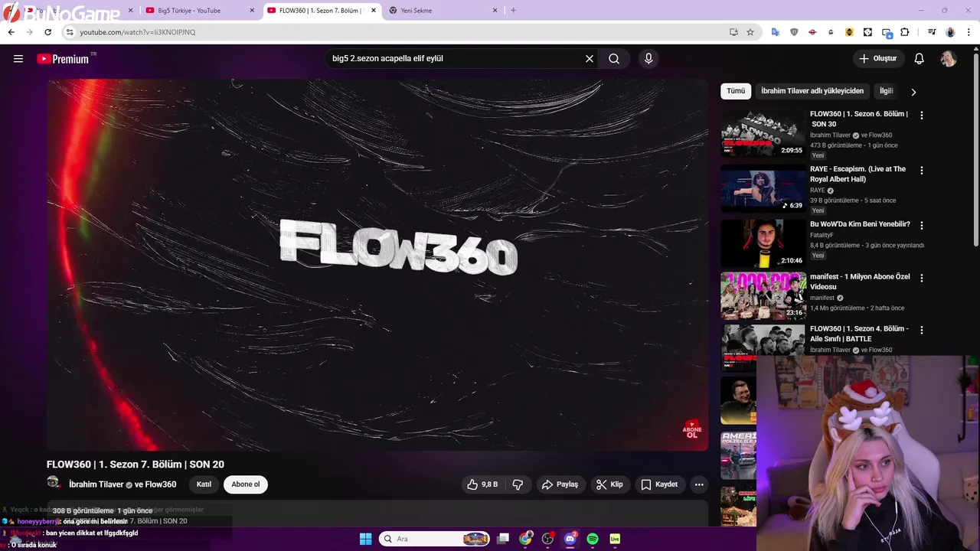Subscribe with the Abone ol button
Viewport: 980px width, 551px height.
(x=246, y=484)
